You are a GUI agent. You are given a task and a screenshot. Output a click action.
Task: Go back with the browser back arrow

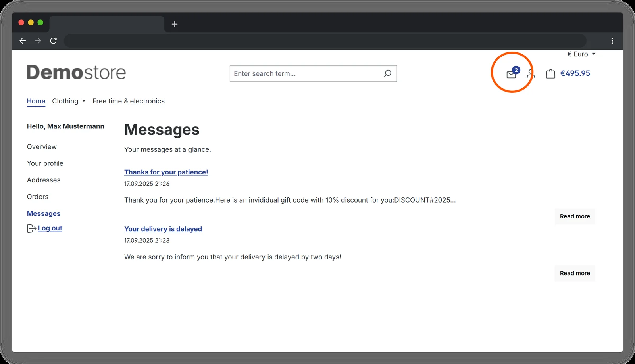[x=23, y=41]
